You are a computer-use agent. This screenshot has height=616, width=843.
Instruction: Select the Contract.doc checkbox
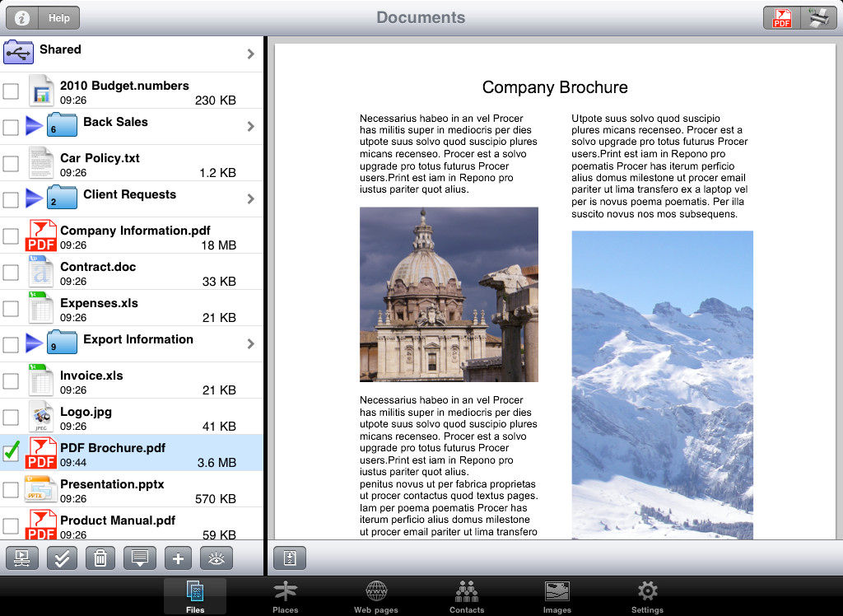pos(11,273)
